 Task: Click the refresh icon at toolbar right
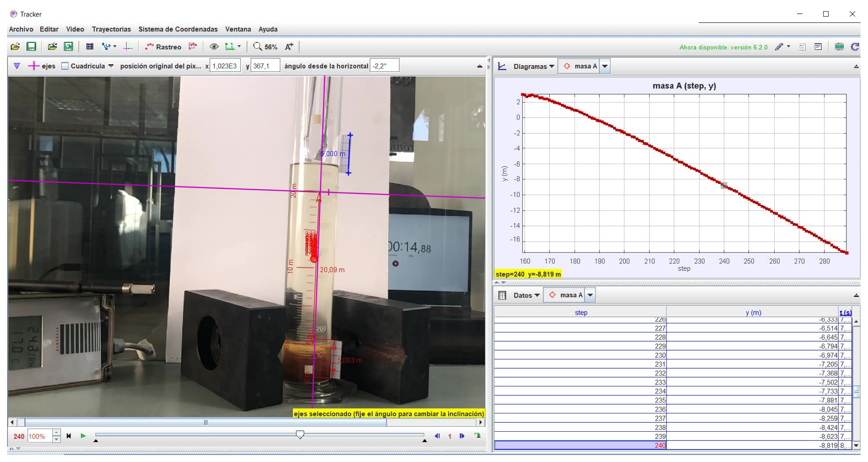[x=855, y=46]
